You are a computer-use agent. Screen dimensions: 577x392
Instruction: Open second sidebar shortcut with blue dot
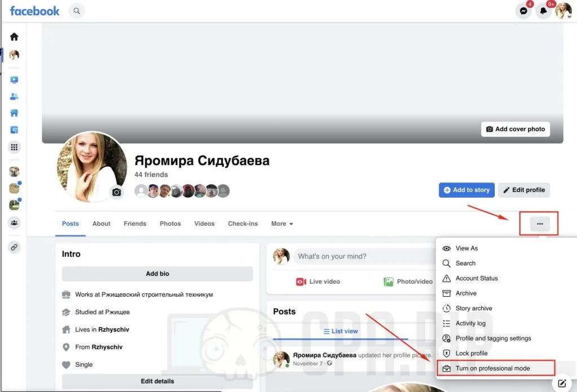coord(14,188)
